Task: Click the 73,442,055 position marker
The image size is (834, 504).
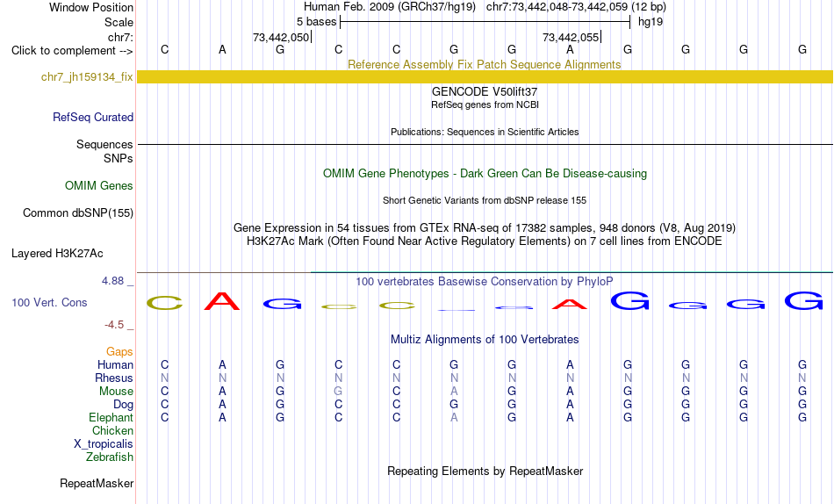Action: coord(571,37)
